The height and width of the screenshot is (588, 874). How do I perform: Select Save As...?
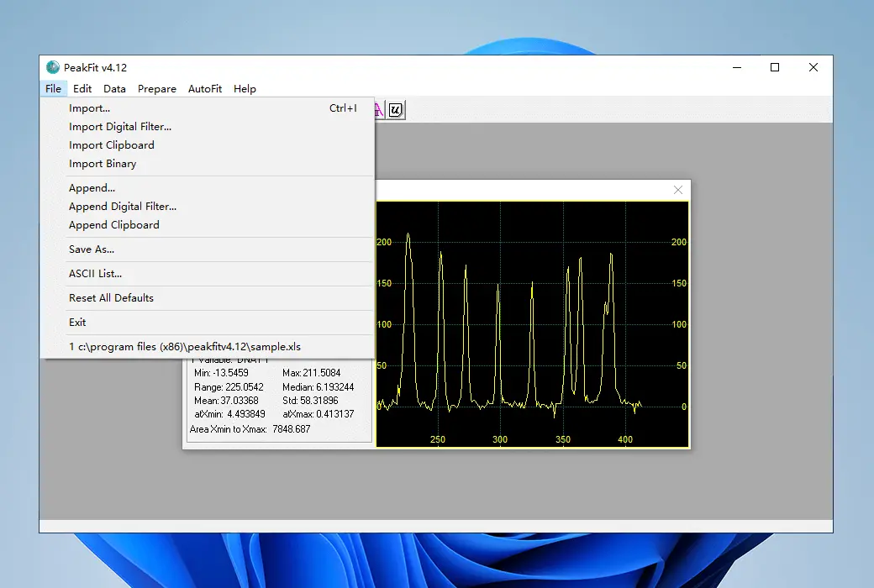tap(208, 249)
